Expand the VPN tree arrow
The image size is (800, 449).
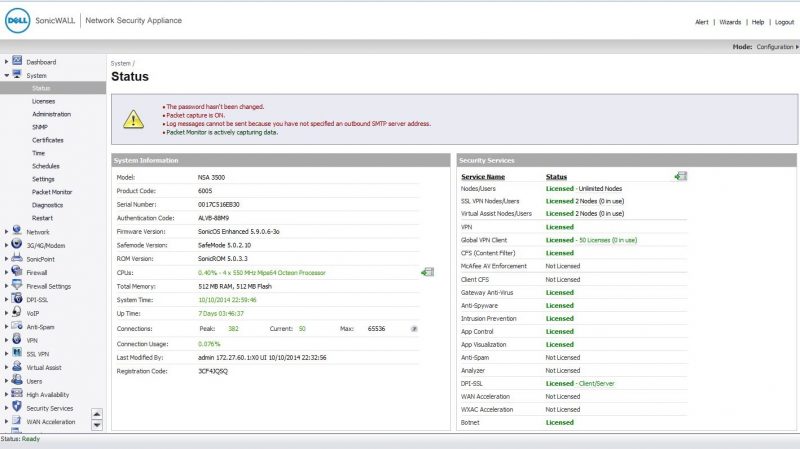tap(6, 340)
